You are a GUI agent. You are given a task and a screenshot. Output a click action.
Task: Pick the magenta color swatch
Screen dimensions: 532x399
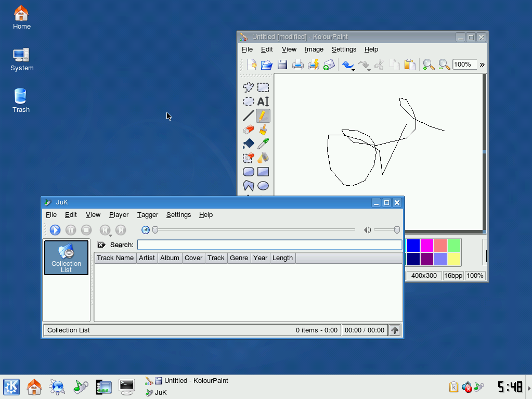pos(426,245)
